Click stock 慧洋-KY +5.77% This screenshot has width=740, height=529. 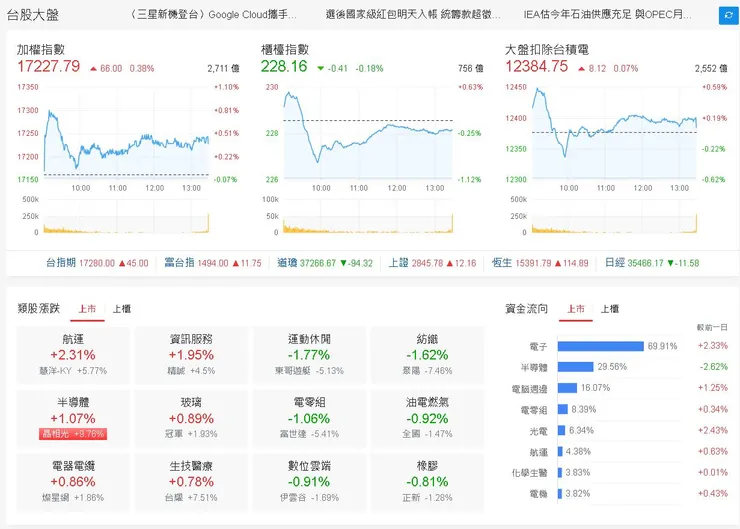point(73,371)
